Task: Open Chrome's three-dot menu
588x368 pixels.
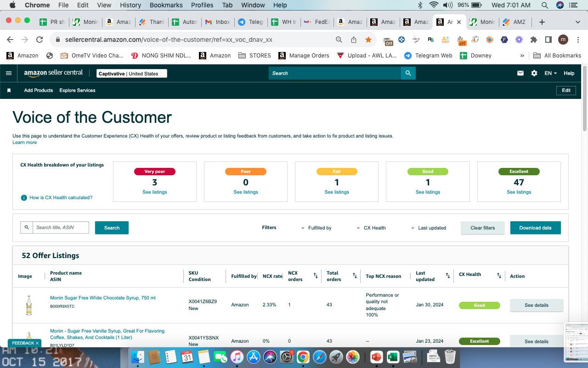Action: [578, 40]
